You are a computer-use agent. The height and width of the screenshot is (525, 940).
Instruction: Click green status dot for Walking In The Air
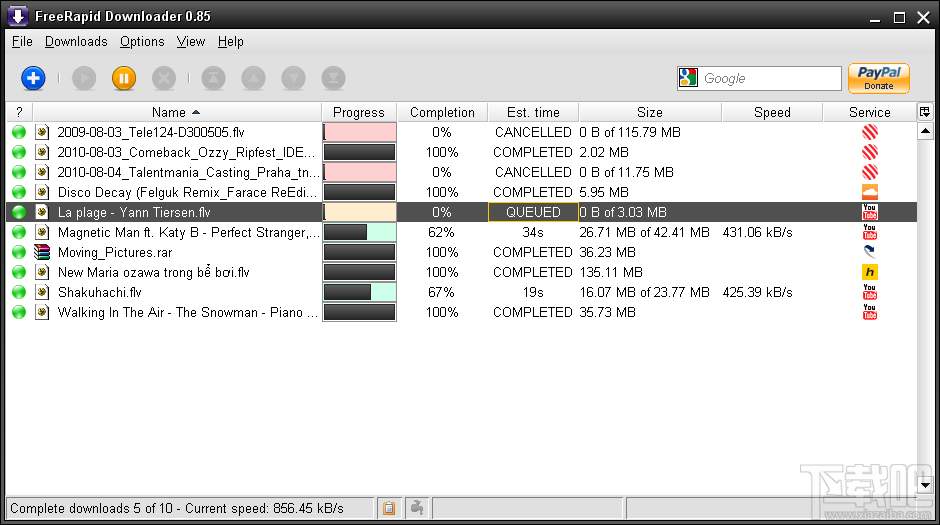[19, 312]
